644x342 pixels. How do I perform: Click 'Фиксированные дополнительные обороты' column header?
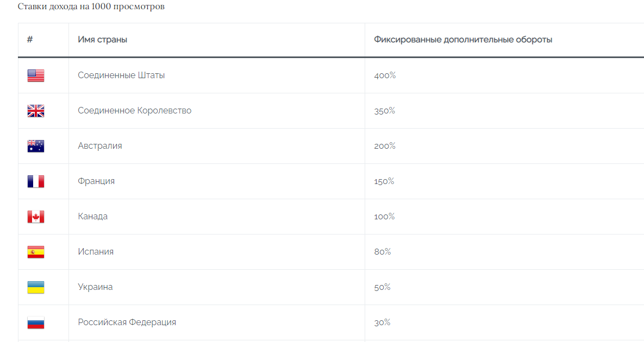[x=463, y=40]
